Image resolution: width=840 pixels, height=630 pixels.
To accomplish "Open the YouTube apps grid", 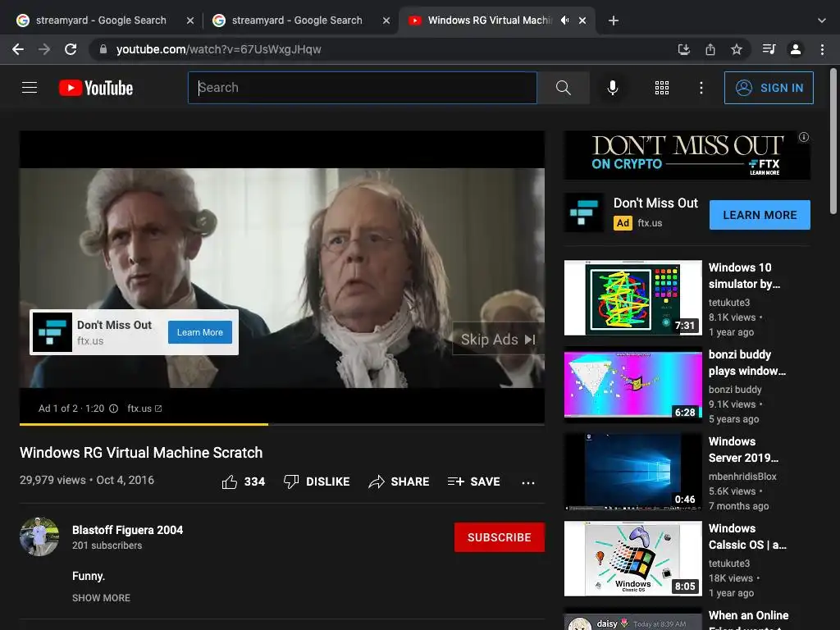I will click(x=662, y=87).
